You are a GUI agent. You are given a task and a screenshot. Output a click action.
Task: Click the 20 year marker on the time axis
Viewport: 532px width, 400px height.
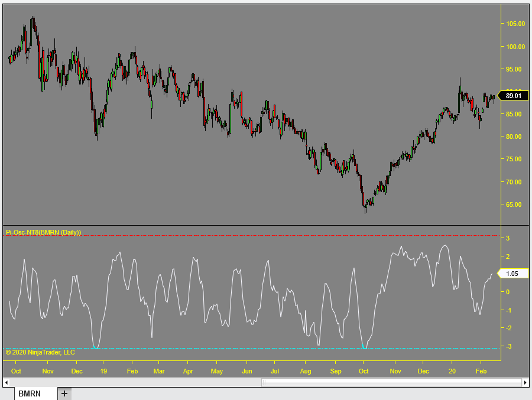(452, 372)
